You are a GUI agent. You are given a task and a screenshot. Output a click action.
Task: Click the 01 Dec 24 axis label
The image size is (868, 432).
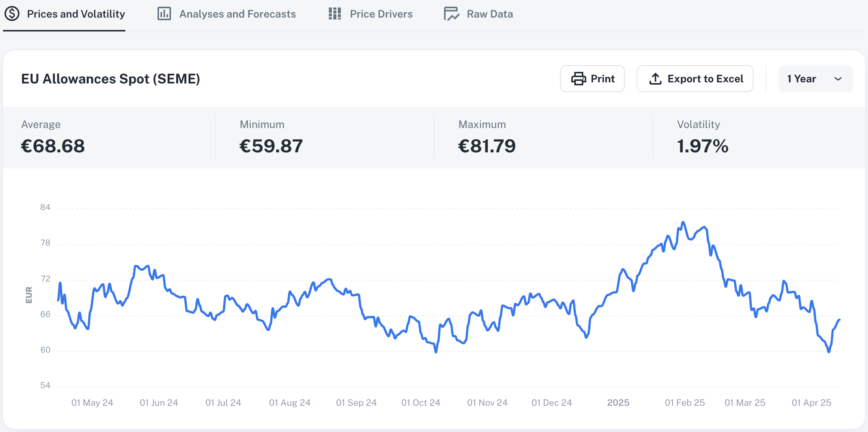tap(552, 403)
